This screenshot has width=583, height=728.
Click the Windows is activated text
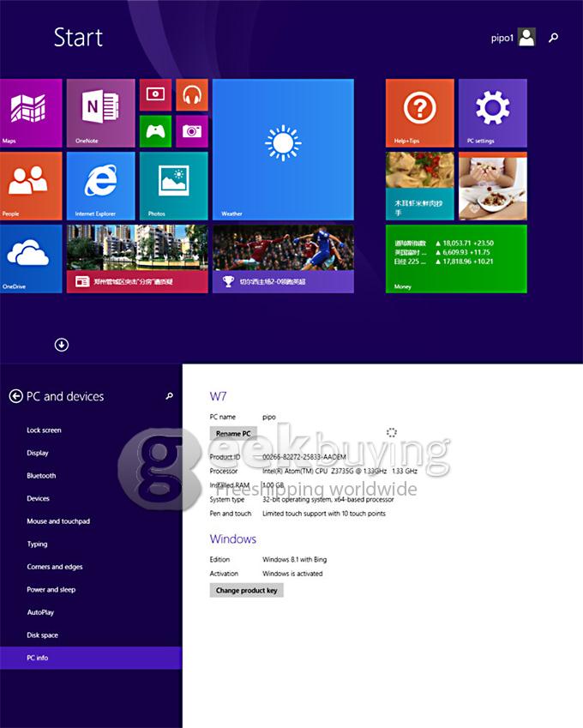[292, 574]
